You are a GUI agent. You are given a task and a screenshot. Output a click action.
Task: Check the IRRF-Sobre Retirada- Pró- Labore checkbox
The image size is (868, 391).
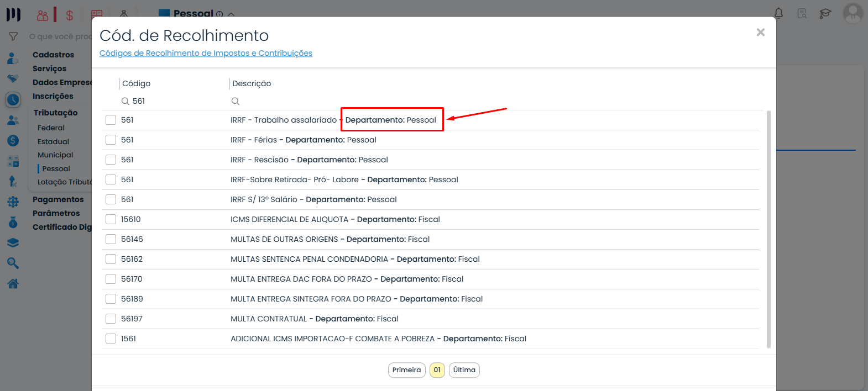[x=111, y=179]
